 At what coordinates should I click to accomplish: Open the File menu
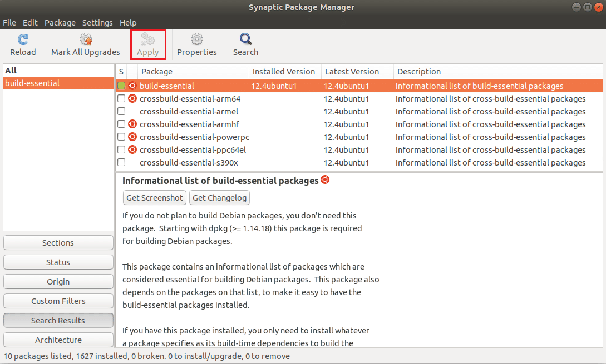[x=9, y=23]
